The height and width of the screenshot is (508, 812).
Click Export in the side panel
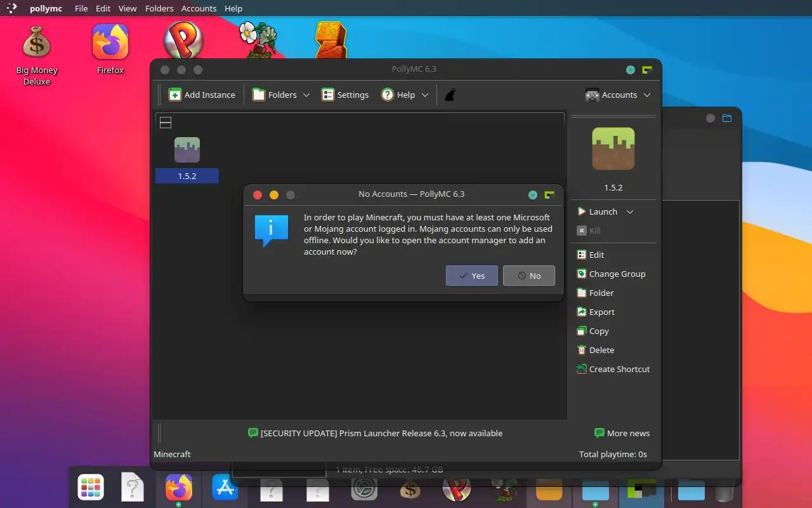(x=595, y=312)
